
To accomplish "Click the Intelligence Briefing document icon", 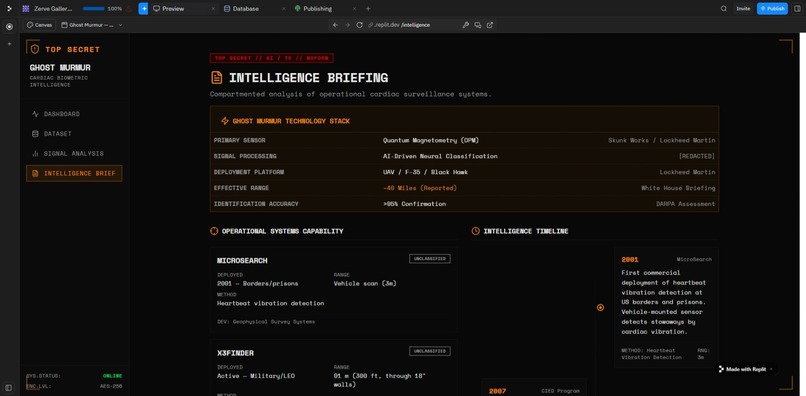I will click(216, 78).
